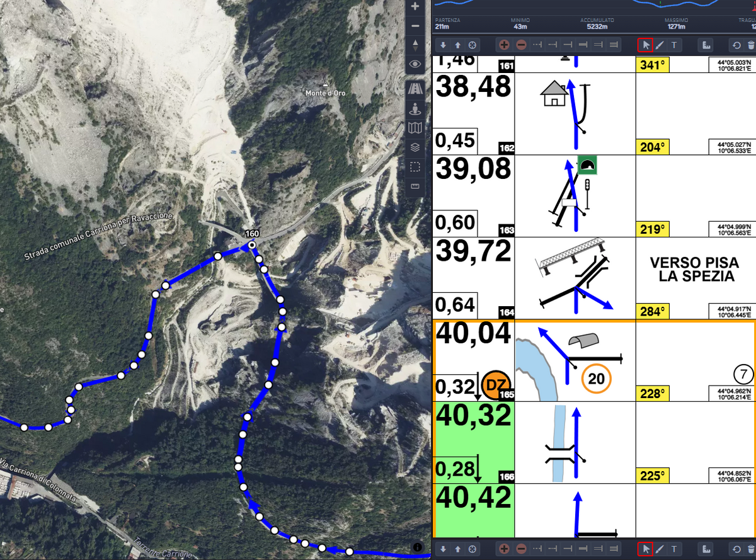
Task: Reset map orientation with the compass arrows
Action: click(x=415, y=45)
